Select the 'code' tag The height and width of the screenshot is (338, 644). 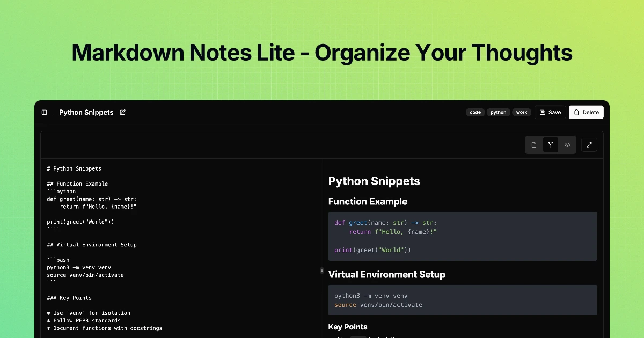[475, 112]
